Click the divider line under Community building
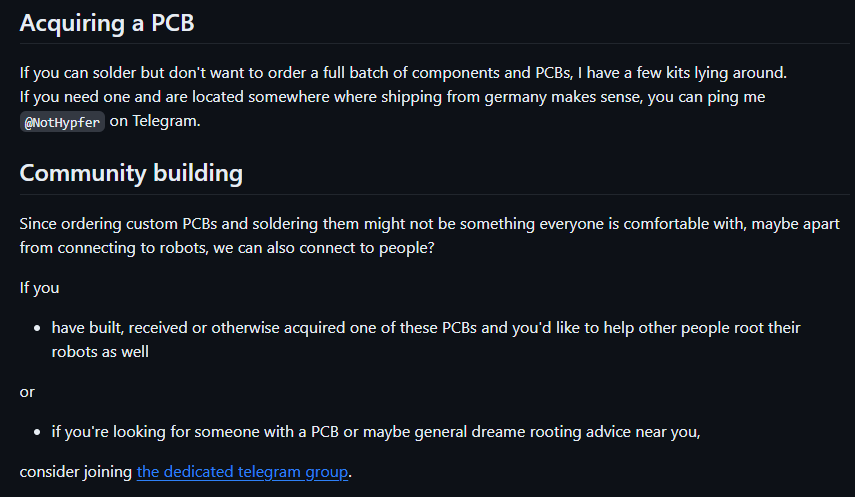 tap(435, 194)
